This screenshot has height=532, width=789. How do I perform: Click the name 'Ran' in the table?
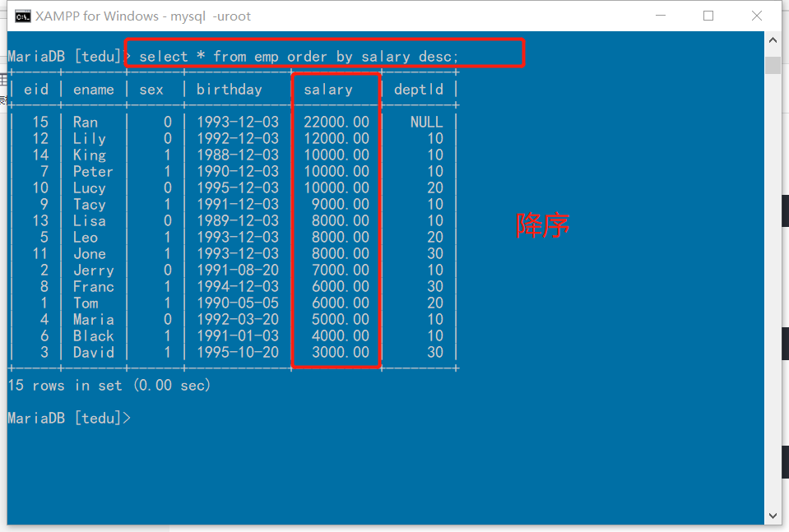click(x=86, y=123)
